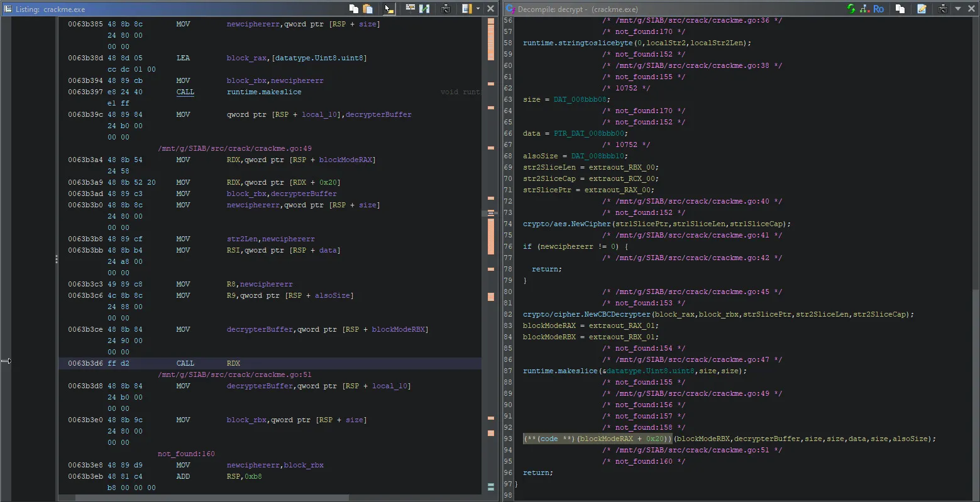
Task: Open the Decompile panel dropdown menu arrow
Action: click(958, 9)
